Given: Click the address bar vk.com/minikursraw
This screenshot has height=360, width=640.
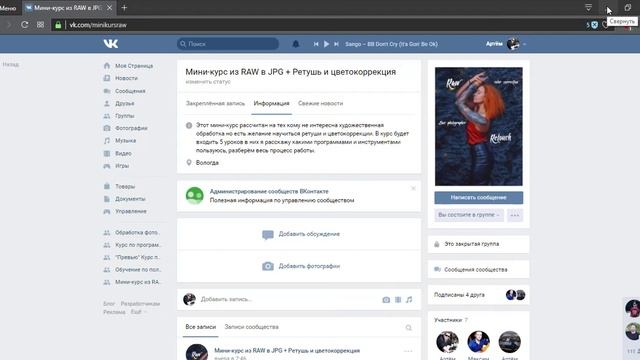Looking at the screenshot, I should pyautogui.click(x=98, y=25).
